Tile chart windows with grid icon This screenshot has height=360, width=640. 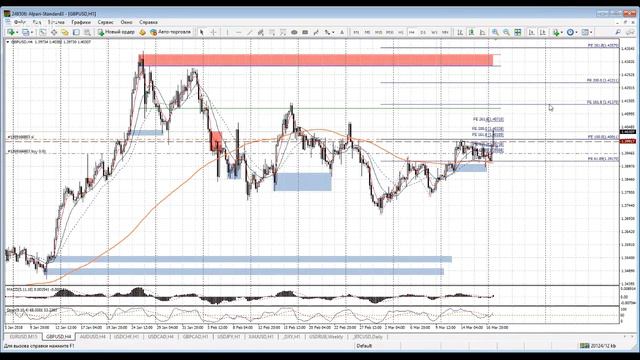(x=518, y=32)
